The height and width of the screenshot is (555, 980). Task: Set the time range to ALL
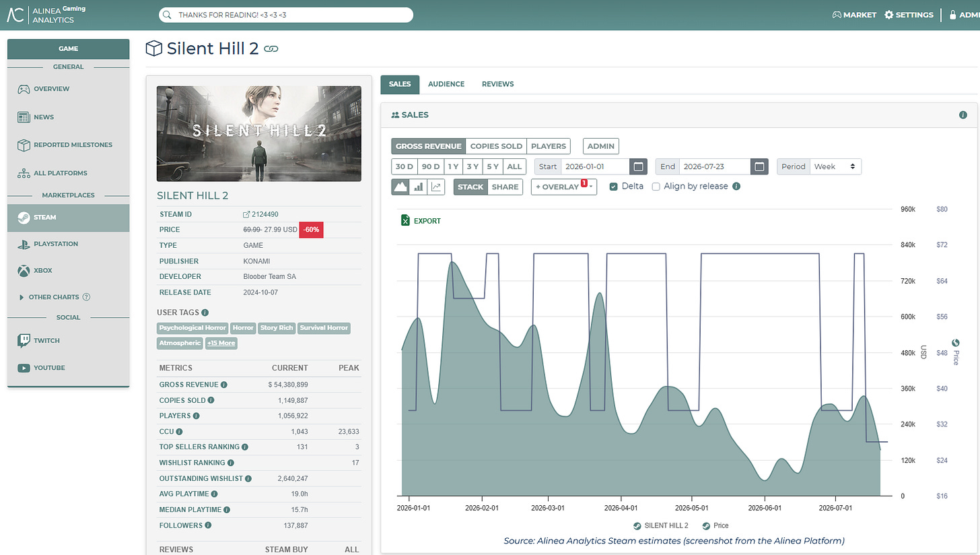tap(514, 166)
